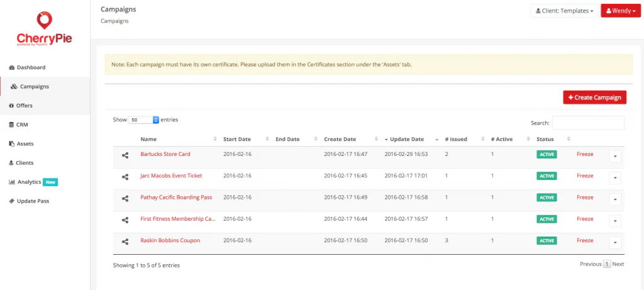Freeze the Jarc Macobs Event Ticket campaign
This screenshot has width=644, height=290.
(x=585, y=176)
